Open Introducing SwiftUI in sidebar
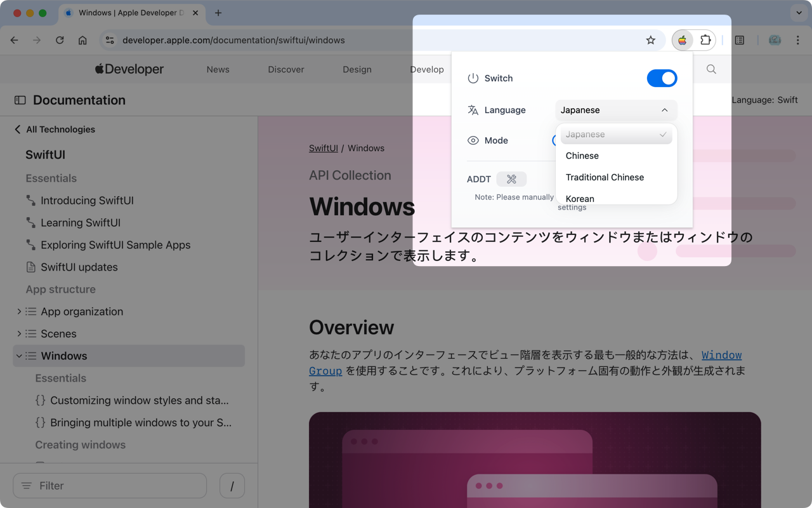 [x=87, y=200]
